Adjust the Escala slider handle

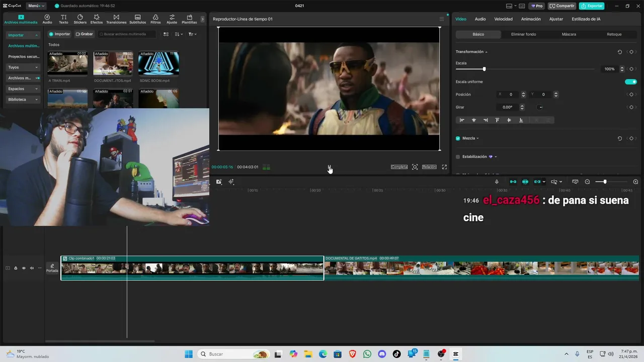point(484,69)
